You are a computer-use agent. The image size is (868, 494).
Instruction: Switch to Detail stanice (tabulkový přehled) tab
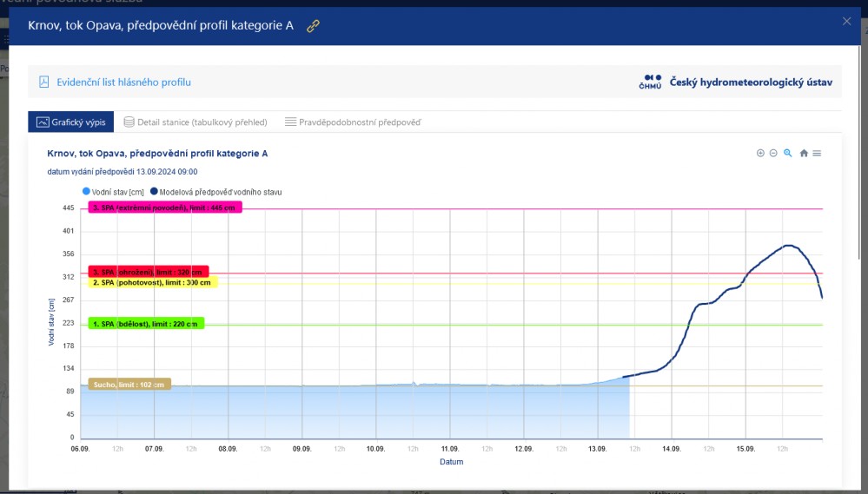(195, 122)
